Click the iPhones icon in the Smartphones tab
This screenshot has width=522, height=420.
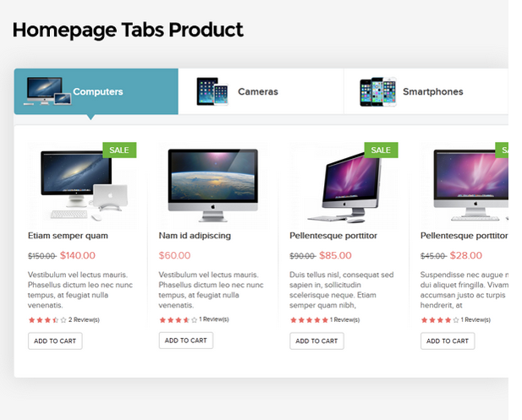tap(378, 92)
